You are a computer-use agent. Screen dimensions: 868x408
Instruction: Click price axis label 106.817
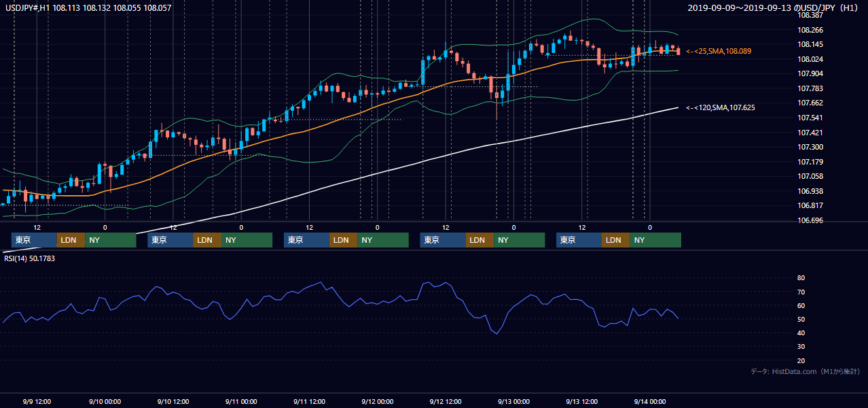pyautogui.click(x=810, y=205)
